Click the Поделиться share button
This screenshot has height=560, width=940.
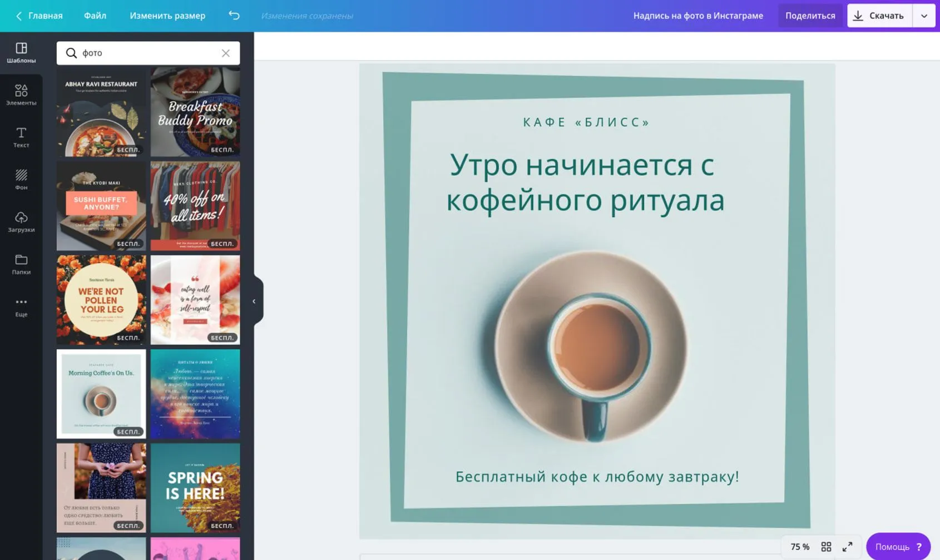coord(810,16)
